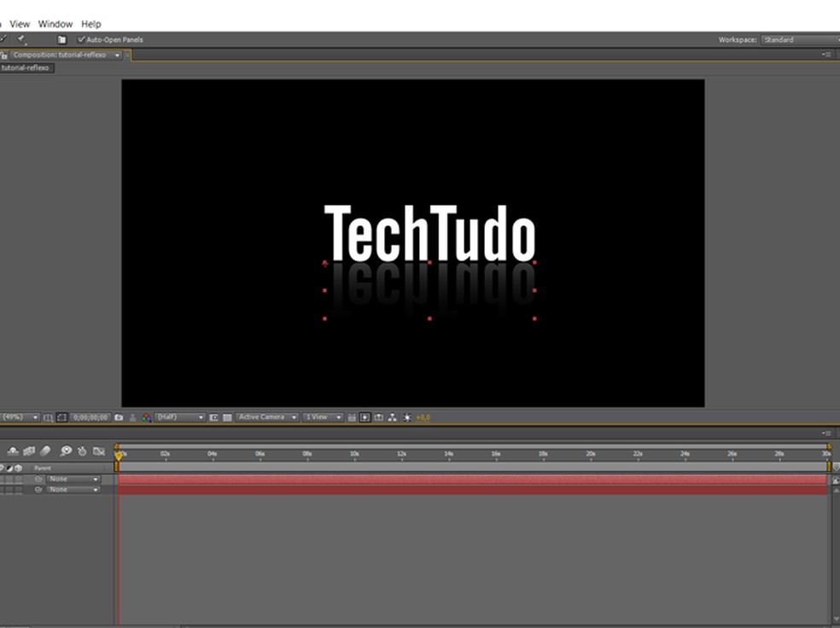Open the second layer's Parent None dropdown
This screenshot has width=840, height=628.
tap(73, 490)
